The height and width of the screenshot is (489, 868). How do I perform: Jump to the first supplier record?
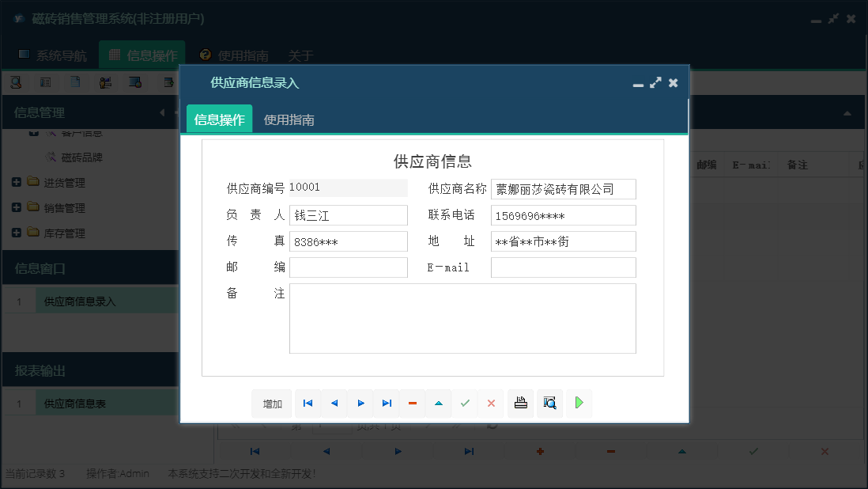click(308, 404)
